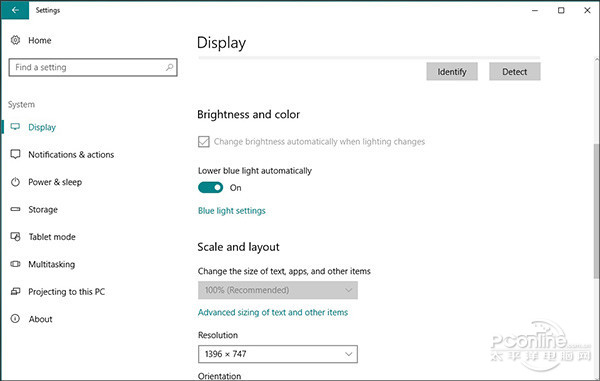The image size is (600, 381).
Task: Open the 100% (Recommended) scaling dropdown
Action: click(x=278, y=290)
